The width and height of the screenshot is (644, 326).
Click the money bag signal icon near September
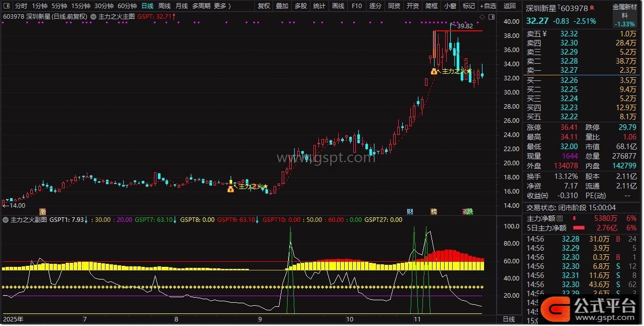[231, 190]
